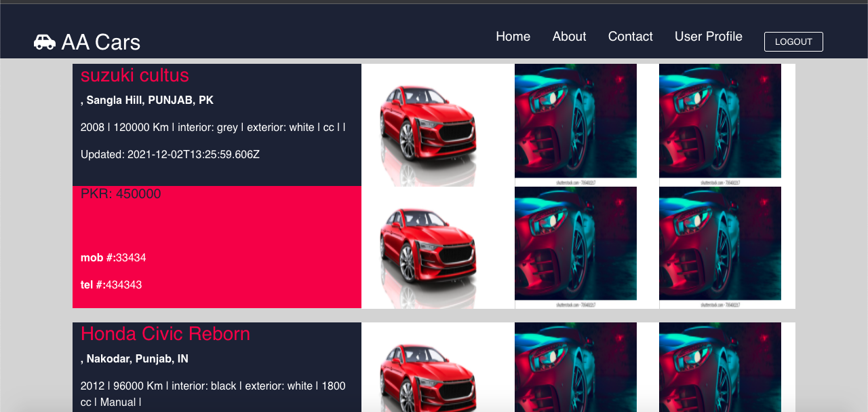Open middle neon car photo of Honda Civic Reborn
868x412 pixels.
(576, 367)
